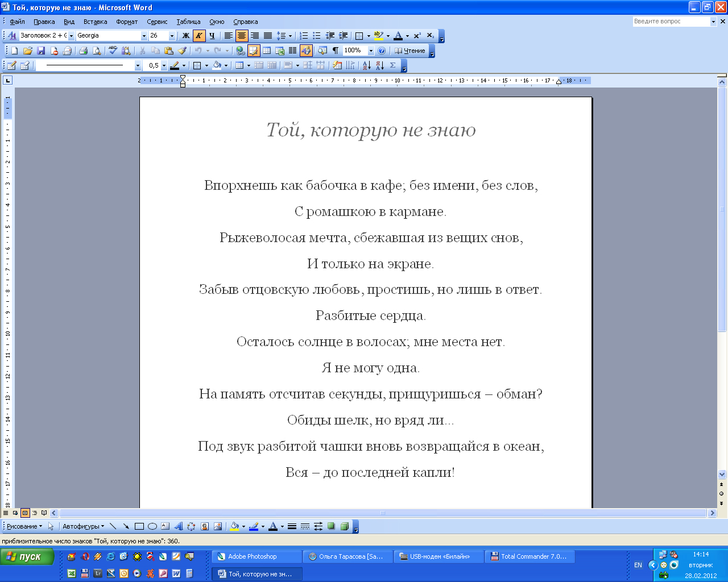Open Print Preview
Screen dimensions: 728x582
[97, 51]
